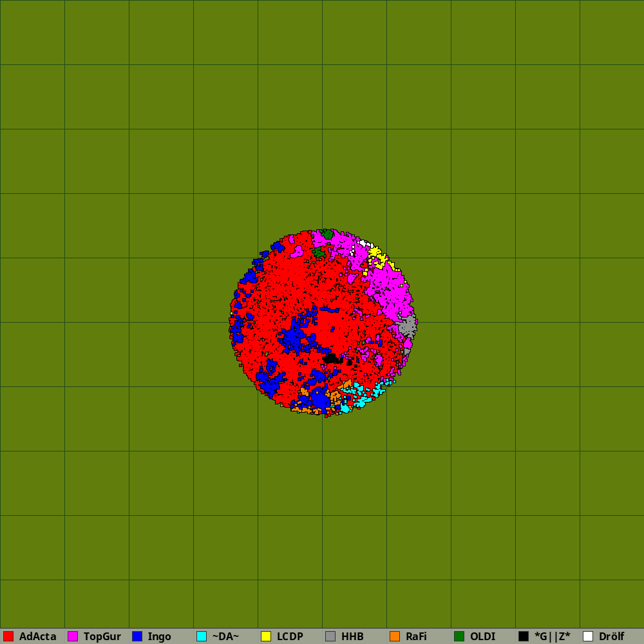
Task: Click the yellow LCDP legend swatch
Action: (x=266, y=636)
